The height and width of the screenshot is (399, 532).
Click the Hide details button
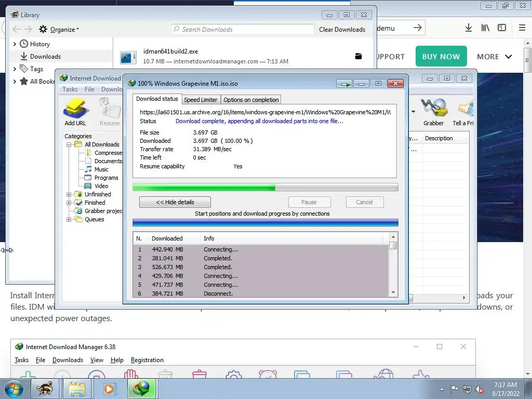[175, 202]
